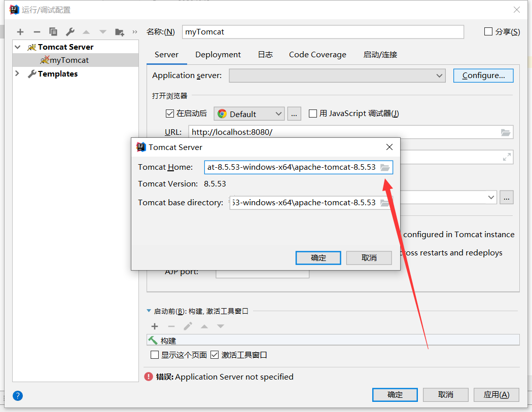This screenshot has height=412, width=532.
Task: Expand the field with the diagonal arrows icon
Action: [507, 157]
